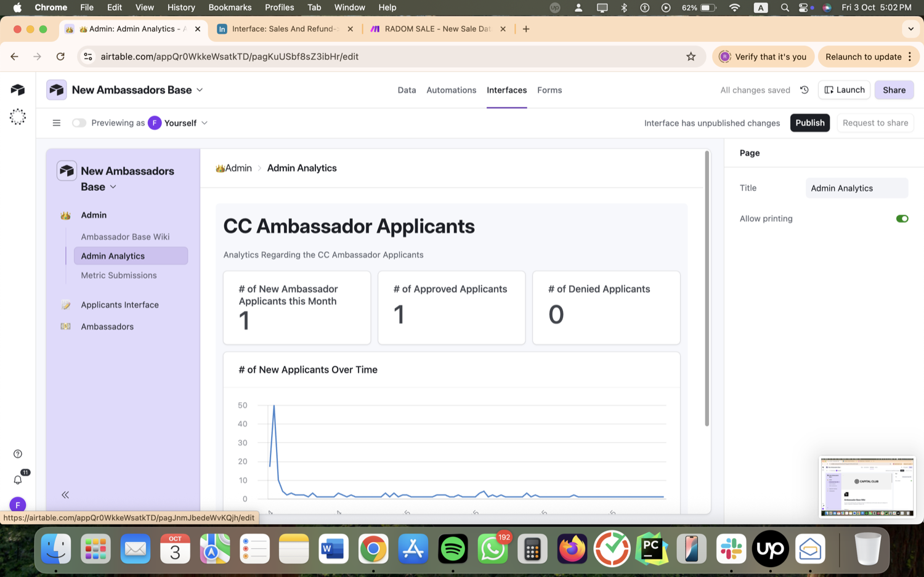Image resolution: width=924 pixels, height=577 pixels.
Task: Edit the page Title input field
Action: pos(856,188)
